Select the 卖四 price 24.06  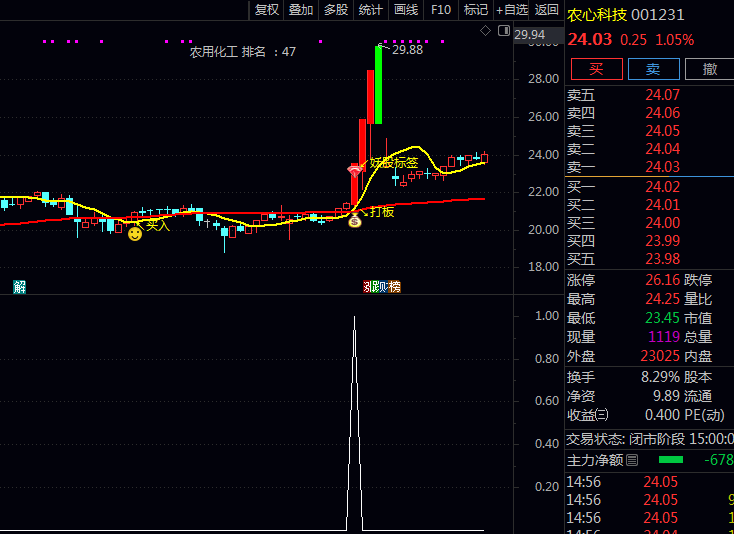point(662,113)
